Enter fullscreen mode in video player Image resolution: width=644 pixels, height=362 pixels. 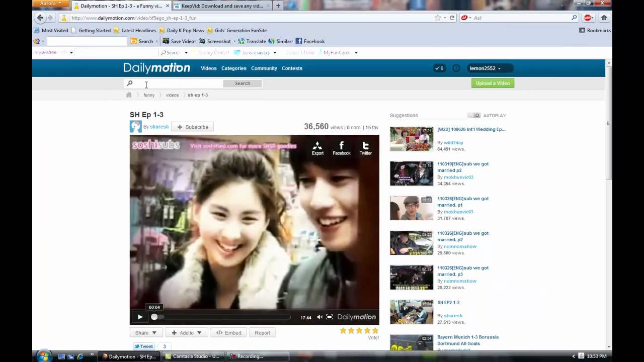pyautogui.click(x=329, y=317)
